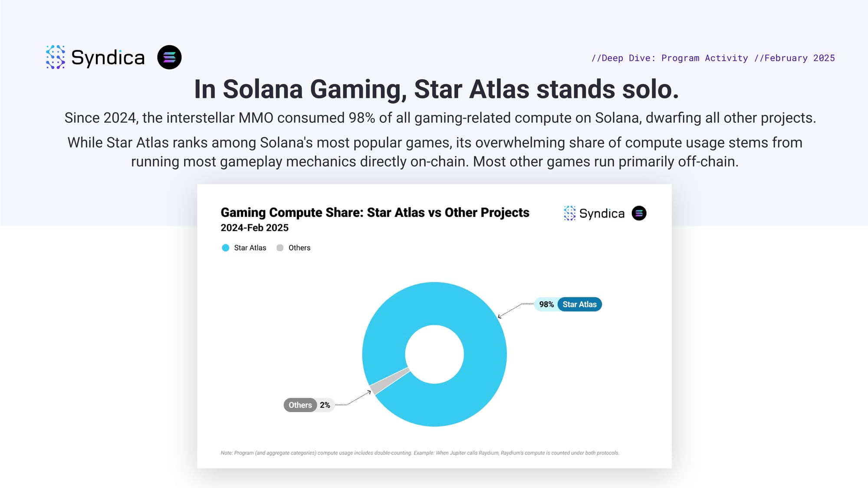Click the Solana round icon beside Syndica header
The width and height of the screenshot is (868, 488).
[169, 57]
